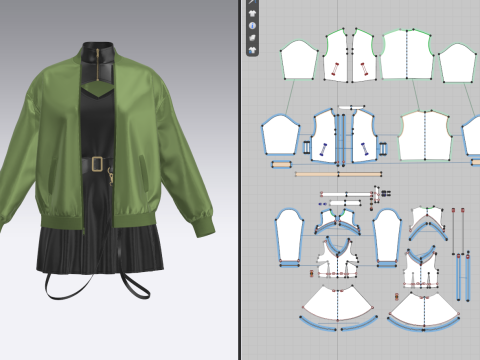Click the gold belt buckle on the garment
Image resolution: width=480 pixels, height=360 pixels.
click(x=97, y=164)
